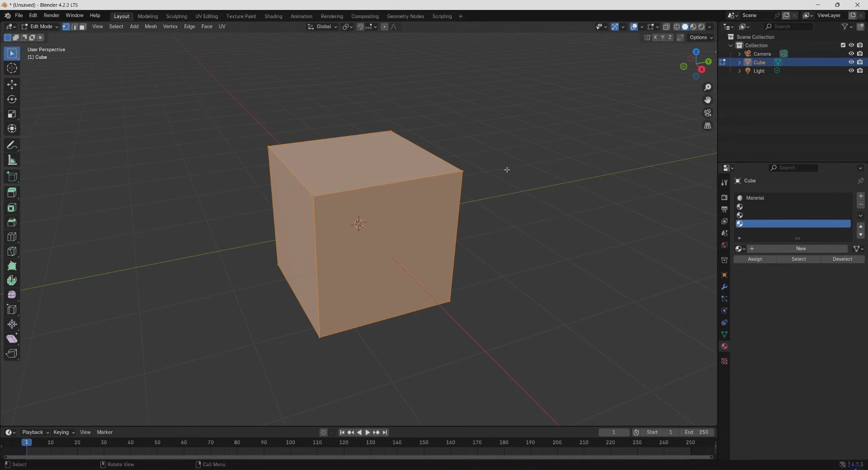Select the Loop Cut tool
Viewport: 868px width, 470px height.
[12, 237]
